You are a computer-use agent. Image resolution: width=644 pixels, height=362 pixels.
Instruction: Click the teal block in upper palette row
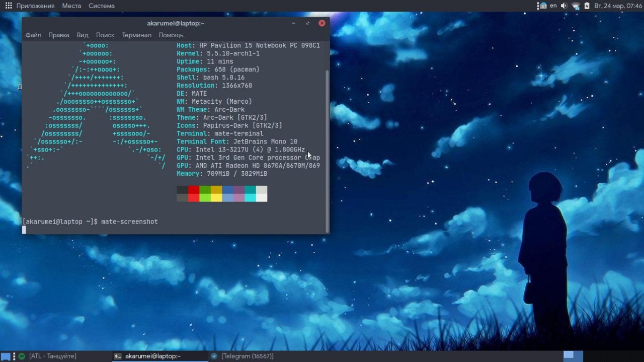coord(250,190)
